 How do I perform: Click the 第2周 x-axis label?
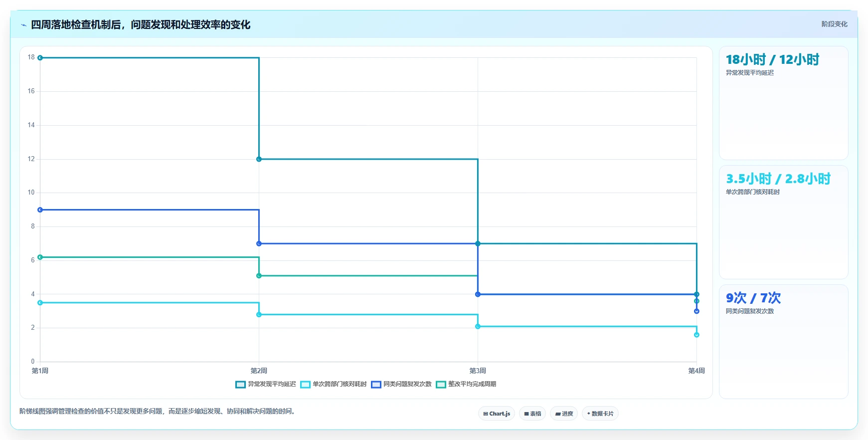[259, 371]
